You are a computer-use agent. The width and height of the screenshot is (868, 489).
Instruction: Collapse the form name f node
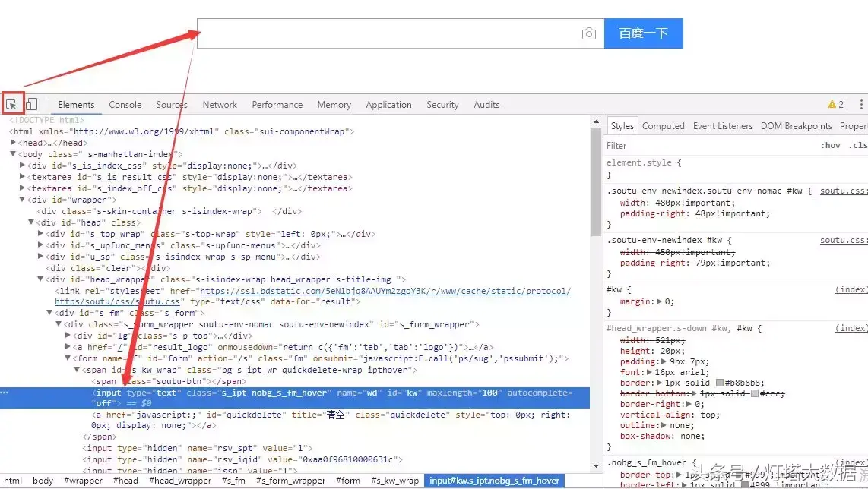pyautogui.click(x=68, y=358)
